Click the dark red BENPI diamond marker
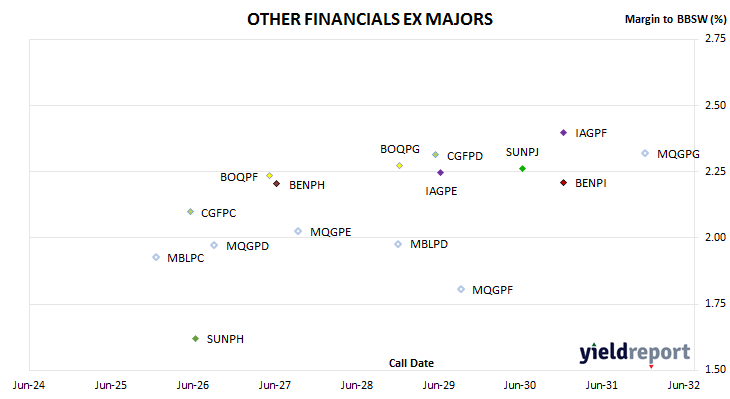Screen dimensions: 730x399 563,183
